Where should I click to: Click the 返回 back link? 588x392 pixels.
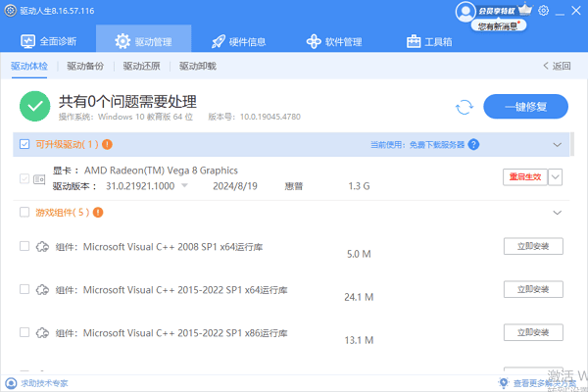(x=556, y=67)
